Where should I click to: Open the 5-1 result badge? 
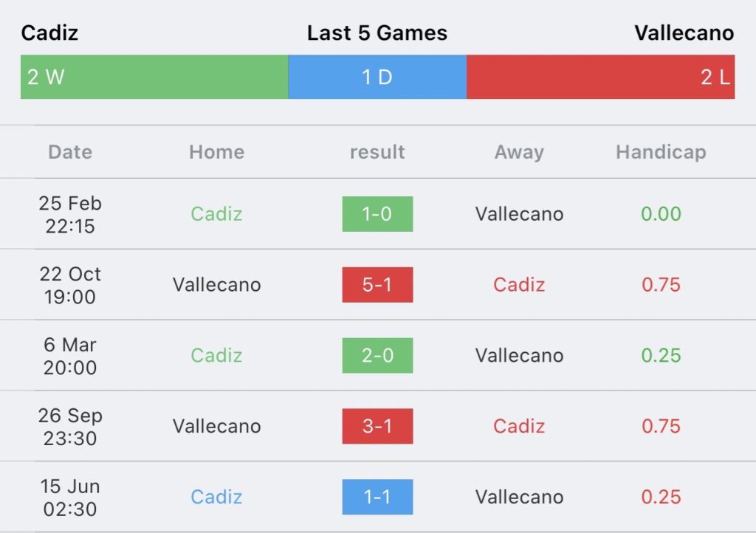(x=377, y=285)
